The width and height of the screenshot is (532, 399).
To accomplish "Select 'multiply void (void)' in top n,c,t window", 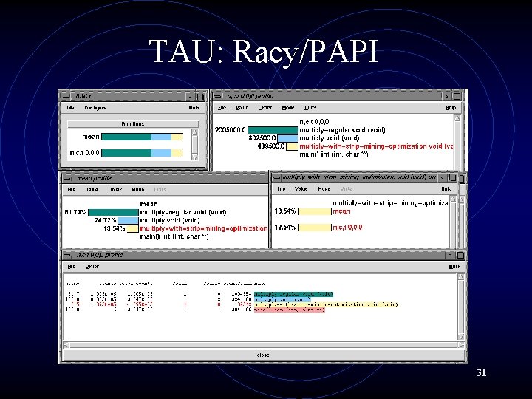I will [329, 138].
